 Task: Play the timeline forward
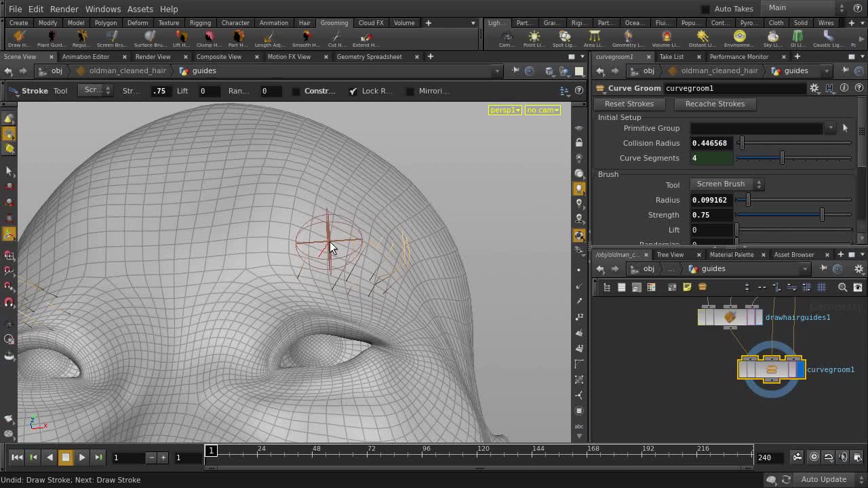tap(82, 457)
